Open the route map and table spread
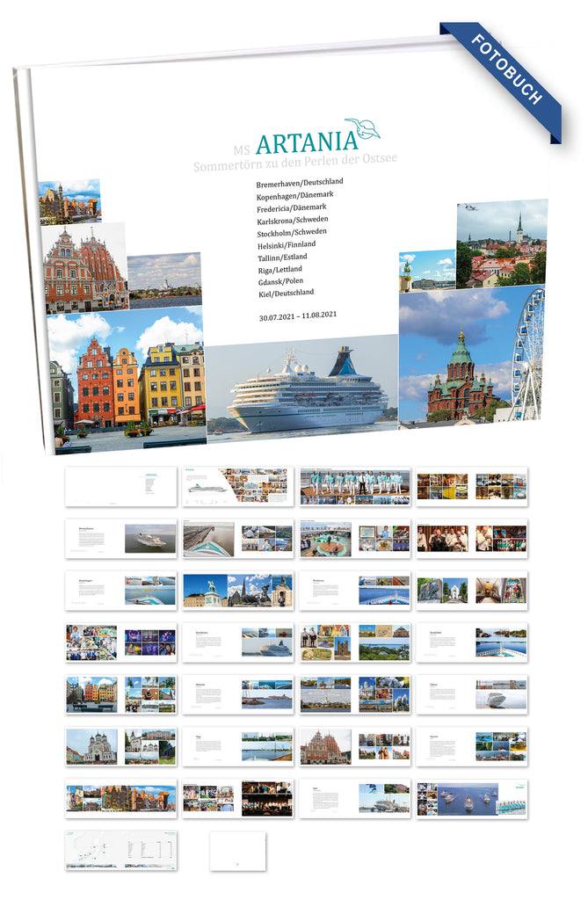The height and width of the screenshot is (900, 588). pyautogui.click(x=120, y=851)
